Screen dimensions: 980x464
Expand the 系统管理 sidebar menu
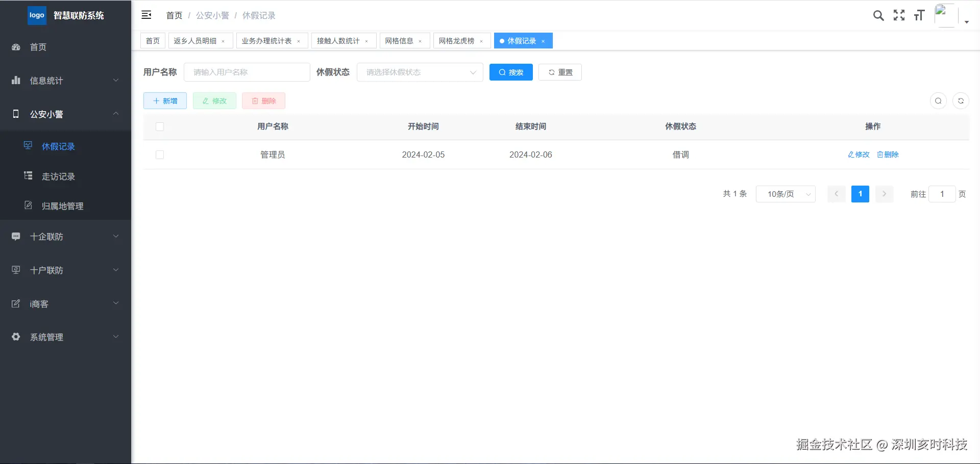[65, 337]
